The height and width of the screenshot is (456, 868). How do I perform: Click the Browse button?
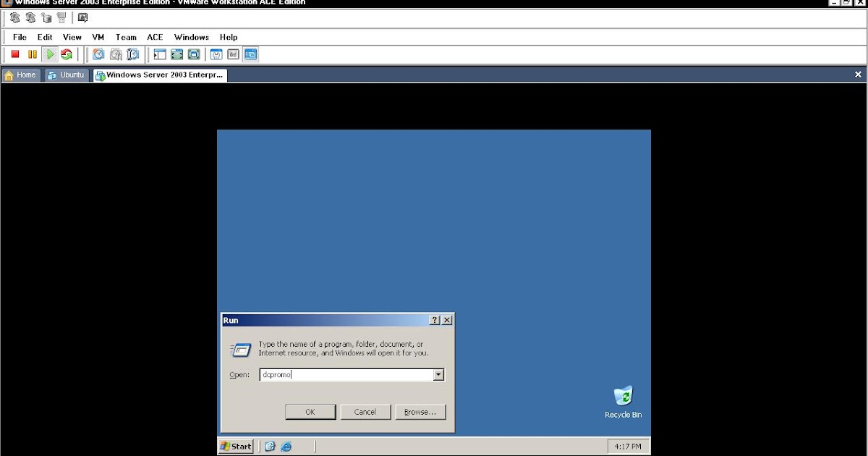(420, 411)
